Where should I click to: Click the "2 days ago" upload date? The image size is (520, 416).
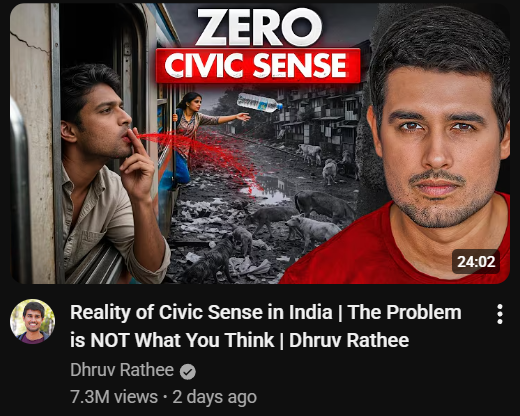point(214,397)
